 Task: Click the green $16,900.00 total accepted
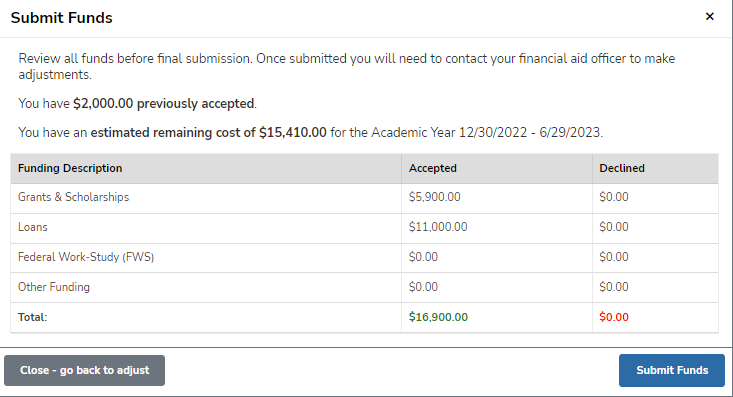point(438,317)
